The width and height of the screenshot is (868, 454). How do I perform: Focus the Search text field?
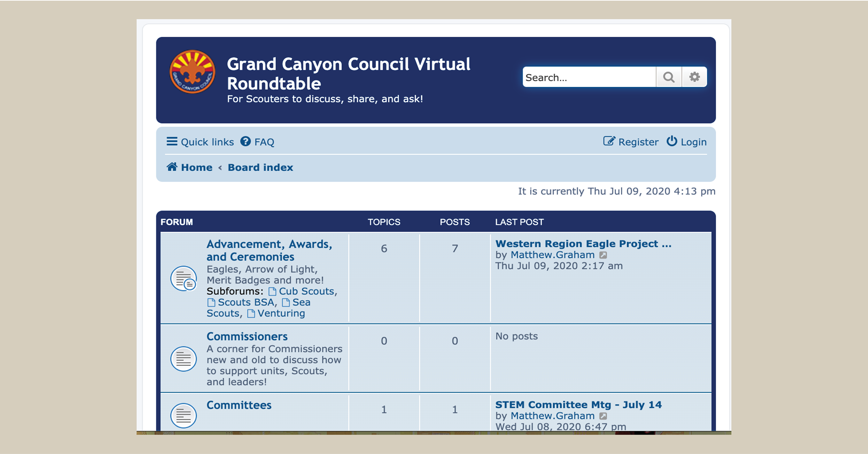pos(589,77)
